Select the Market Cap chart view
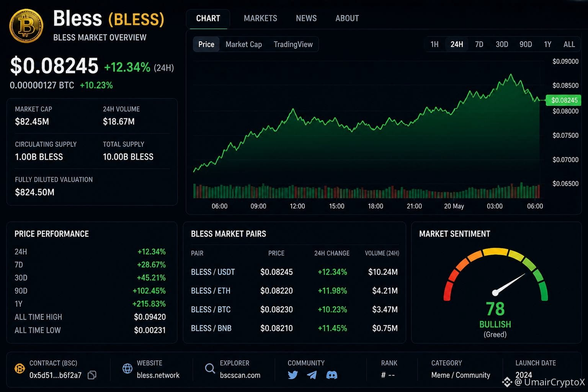Viewport: 588px width, 392px height. pos(244,44)
